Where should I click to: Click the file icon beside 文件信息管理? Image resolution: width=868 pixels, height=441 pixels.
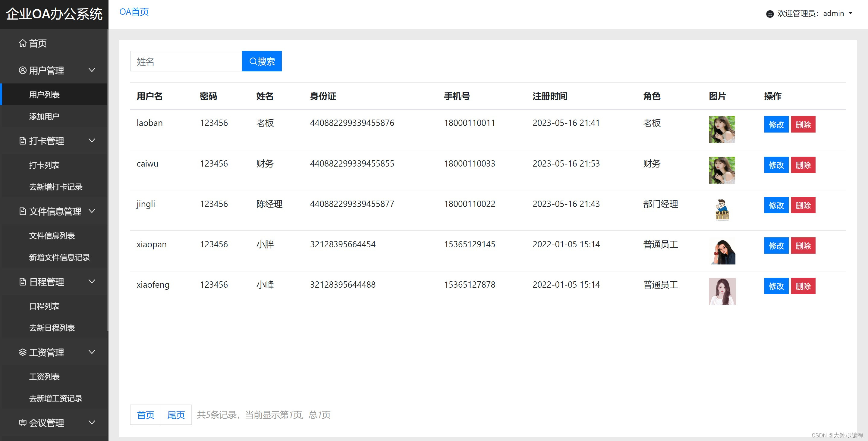point(23,211)
